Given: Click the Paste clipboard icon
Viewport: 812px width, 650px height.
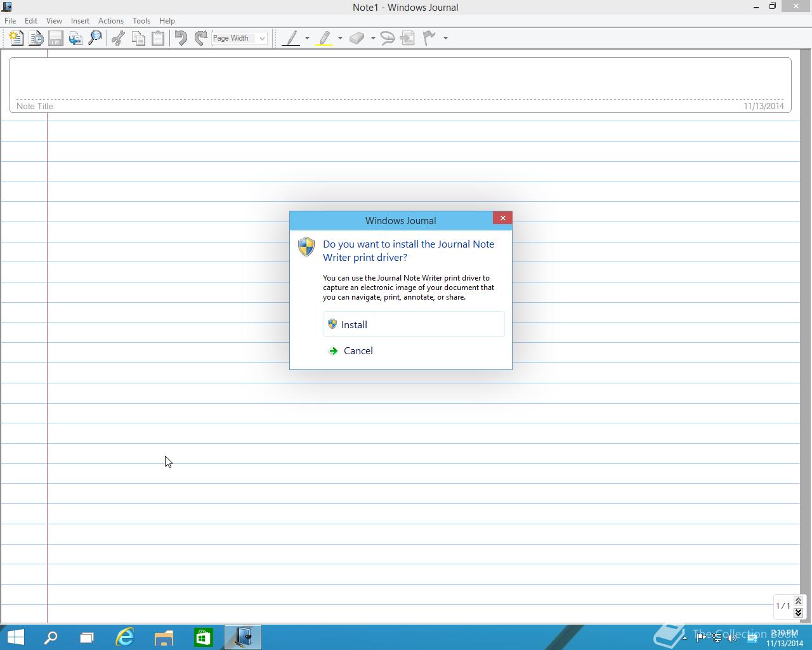Looking at the screenshot, I should [x=158, y=38].
